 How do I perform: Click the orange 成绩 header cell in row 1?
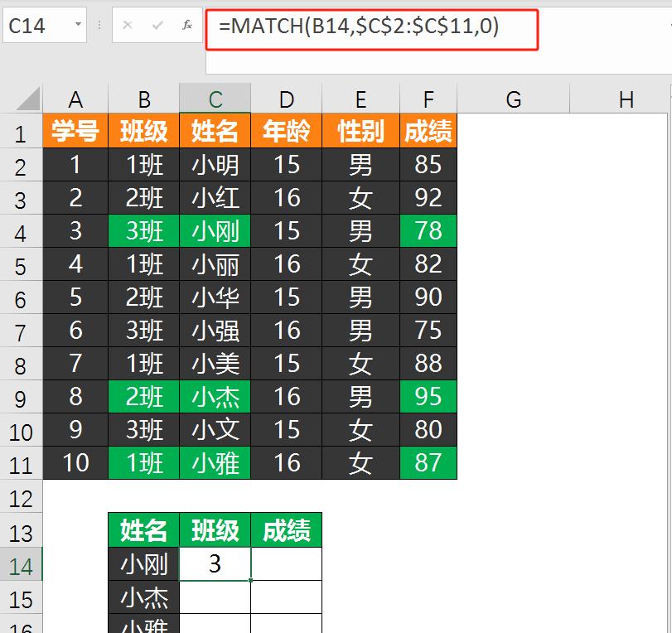[428, 131]
